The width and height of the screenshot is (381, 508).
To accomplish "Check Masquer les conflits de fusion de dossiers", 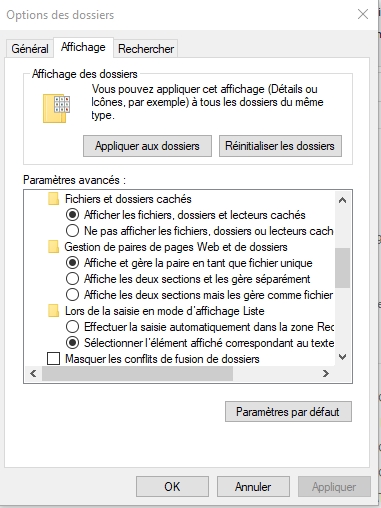I will click(x=53, y=359).
